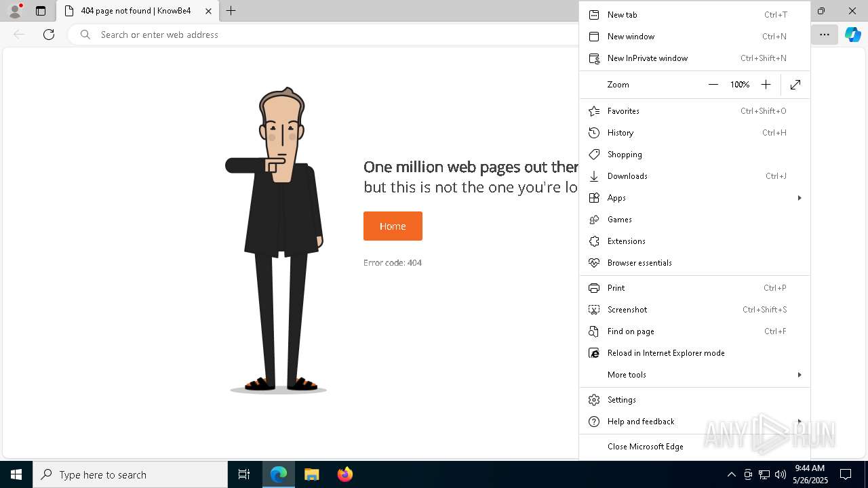This screenshot has width=868, height=488.
Task: Click the Microsoft Edge taskbar icon
Action: (x=279, y=474)
